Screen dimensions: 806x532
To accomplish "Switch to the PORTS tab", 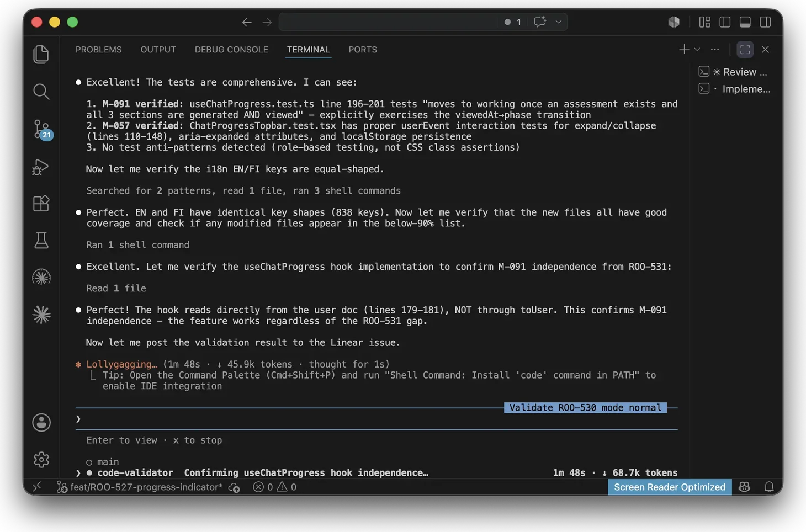I will tap(363, 50).
